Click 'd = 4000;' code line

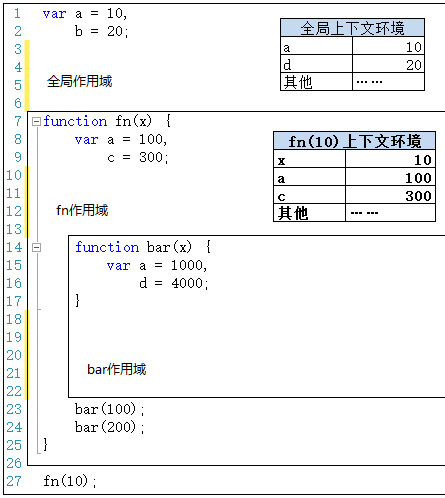pos(174,283)
